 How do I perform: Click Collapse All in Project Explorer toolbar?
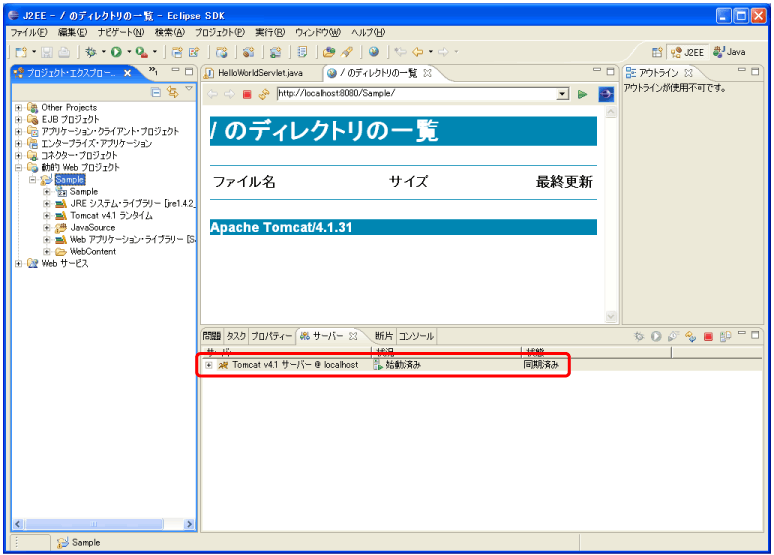[x=156, y=92]
